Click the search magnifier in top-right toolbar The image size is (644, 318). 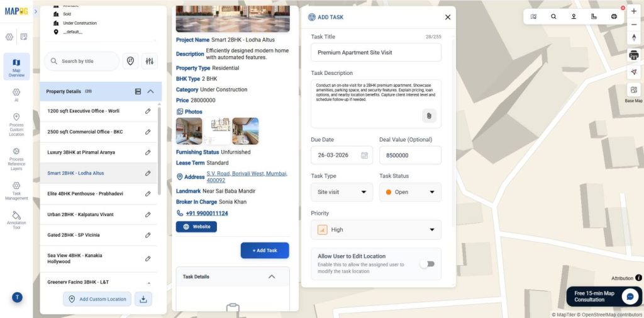[x=553, y=16]
